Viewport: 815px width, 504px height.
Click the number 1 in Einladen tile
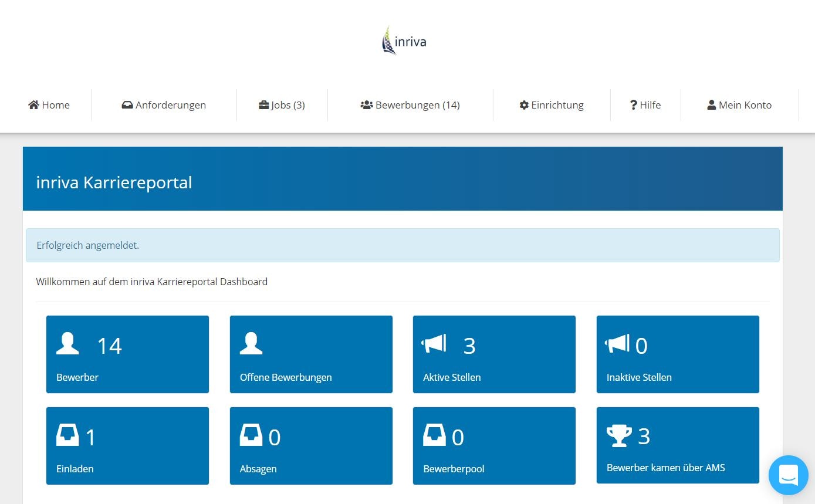click(90, 437)
